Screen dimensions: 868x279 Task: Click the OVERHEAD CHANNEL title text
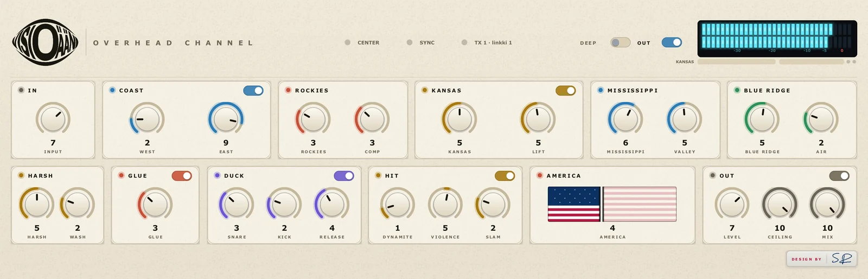click(173, 43)
